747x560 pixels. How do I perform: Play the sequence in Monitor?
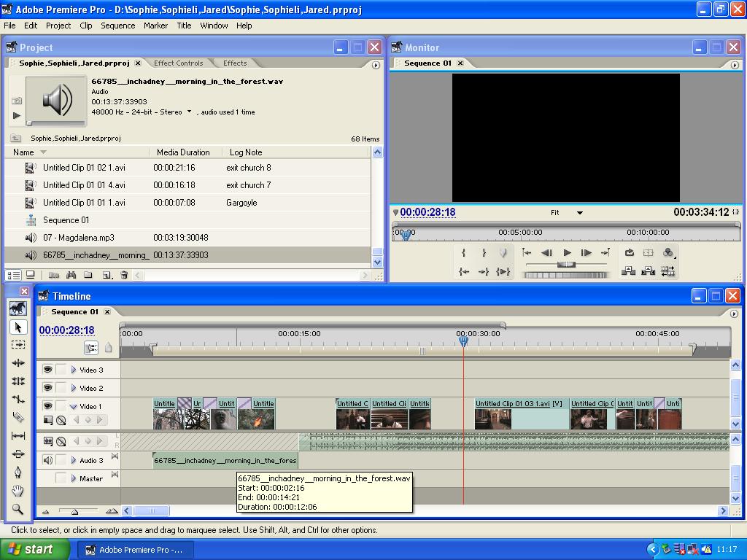tap(567, 253)
